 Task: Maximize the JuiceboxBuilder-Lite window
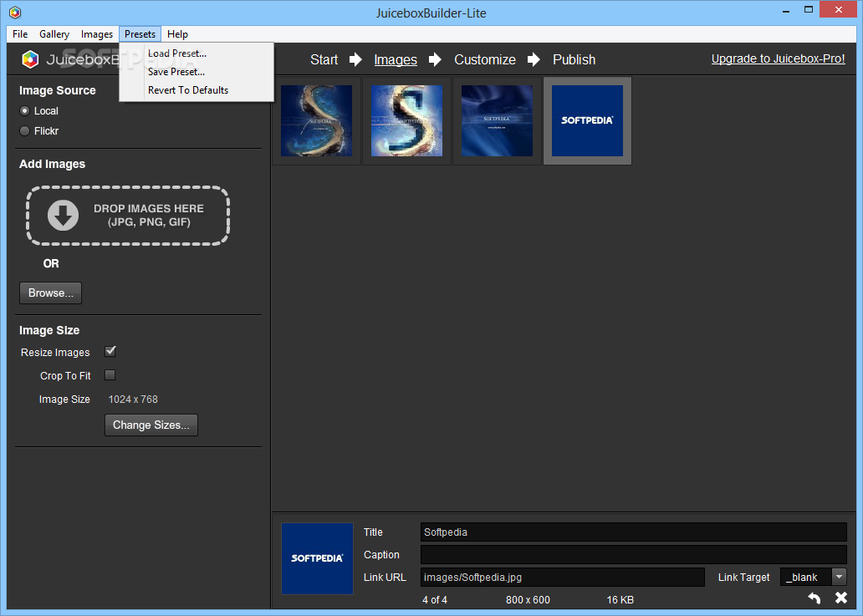point(808,9)
